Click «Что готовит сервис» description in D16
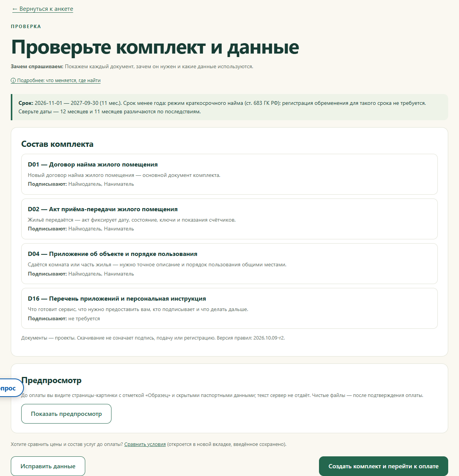The image size is (459, 476). 138,309
